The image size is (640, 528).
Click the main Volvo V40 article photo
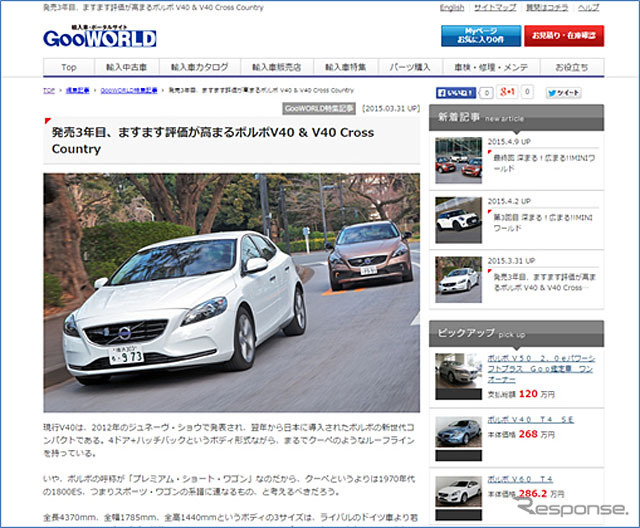[231, 293]
